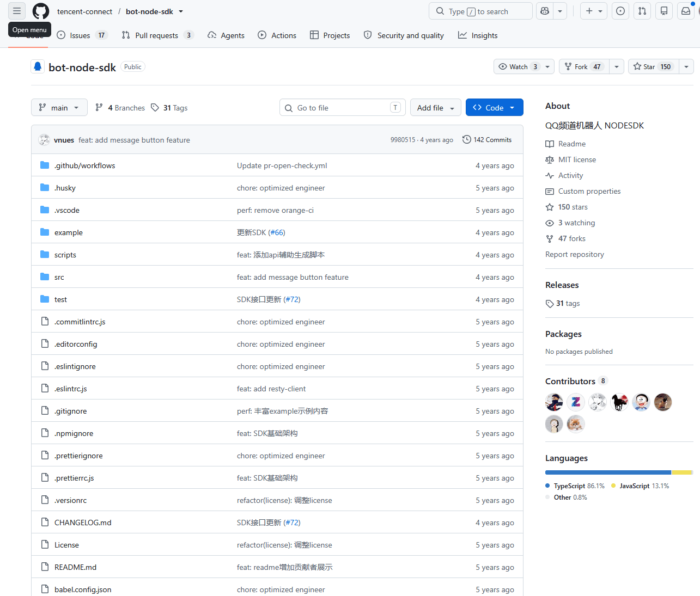Open notifications inbox icon

(686, 11)
